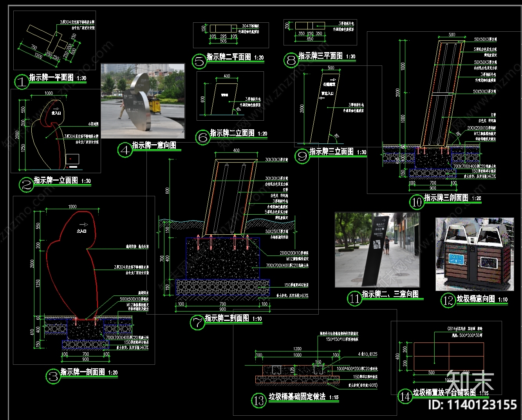
Task: Select text 北入口 in 指示牌一剖面图
Action: pyautogui.click(x=81, y=231)
